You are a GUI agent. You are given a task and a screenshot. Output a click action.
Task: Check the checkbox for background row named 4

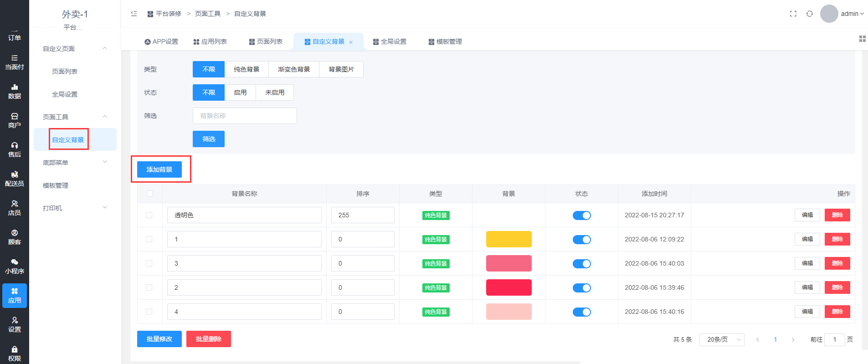point(149,312)
